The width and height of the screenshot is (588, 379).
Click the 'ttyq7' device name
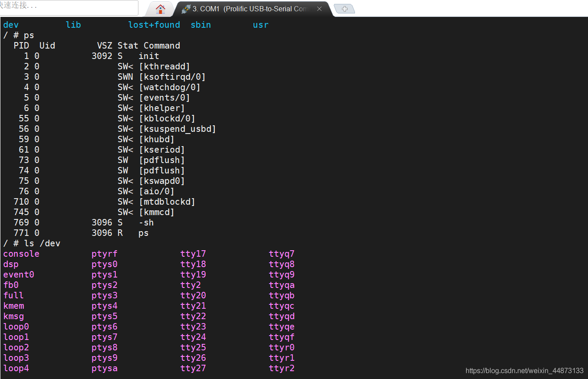pos(282,254)
